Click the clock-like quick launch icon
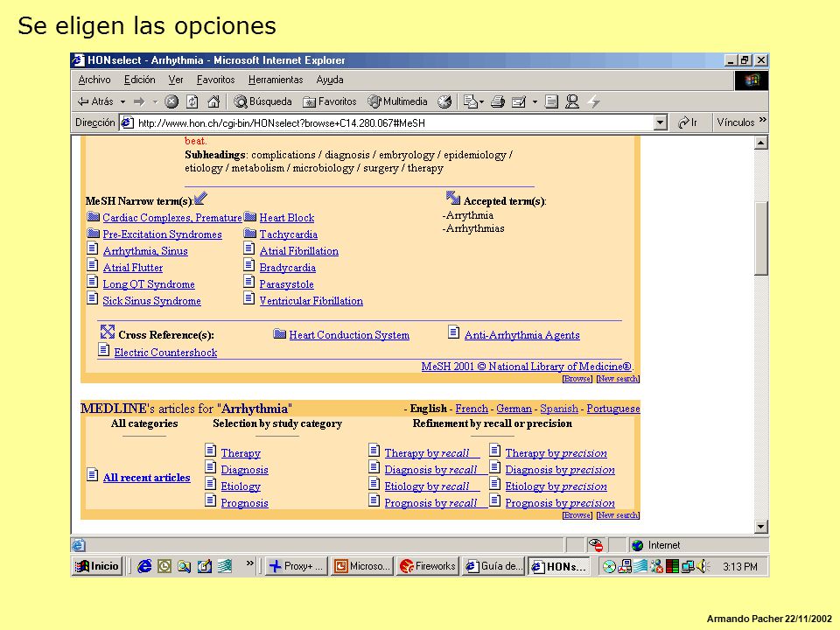 (x=164, y=566)
